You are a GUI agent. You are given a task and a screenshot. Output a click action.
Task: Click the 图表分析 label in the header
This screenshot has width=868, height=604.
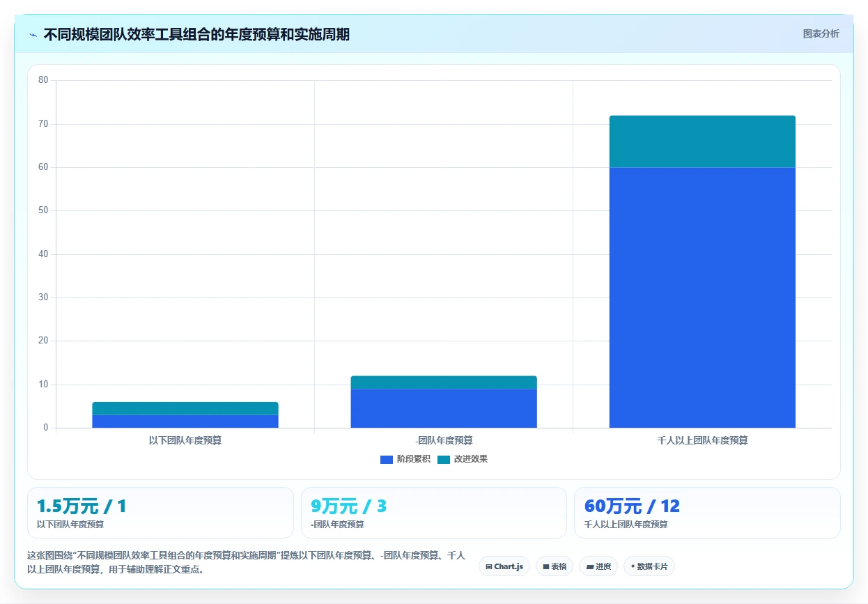(821, 33)
